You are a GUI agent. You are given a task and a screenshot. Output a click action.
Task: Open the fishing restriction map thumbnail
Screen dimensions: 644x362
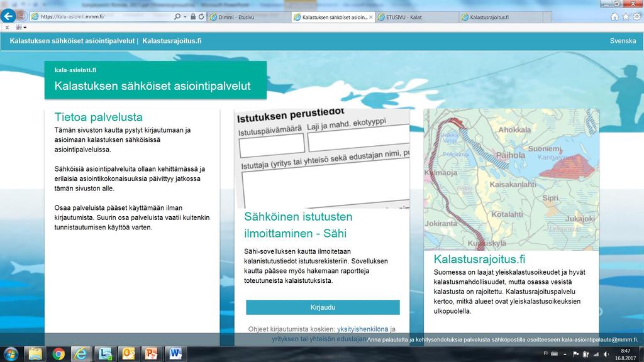point(511,180)
